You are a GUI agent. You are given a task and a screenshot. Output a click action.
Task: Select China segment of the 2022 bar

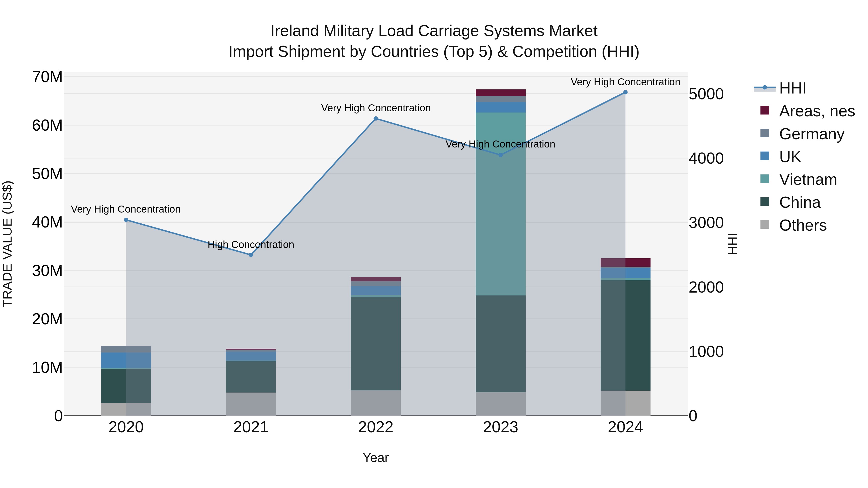coord(376,344)
